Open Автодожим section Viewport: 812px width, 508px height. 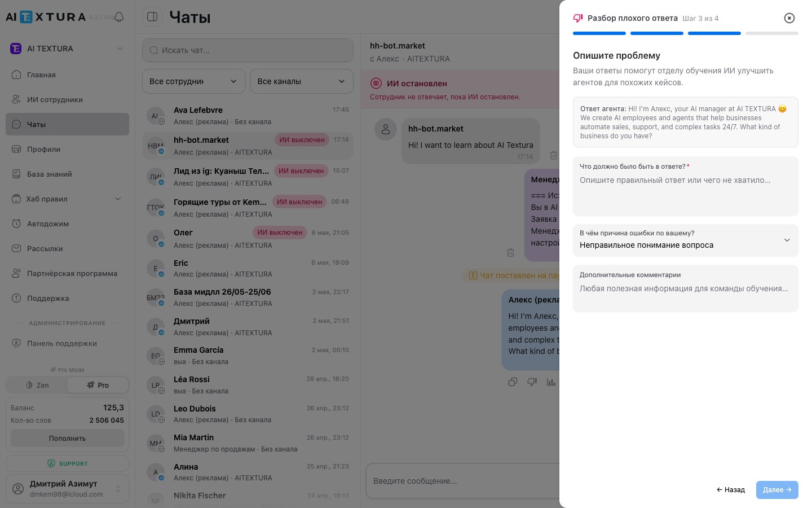(67, 224)
